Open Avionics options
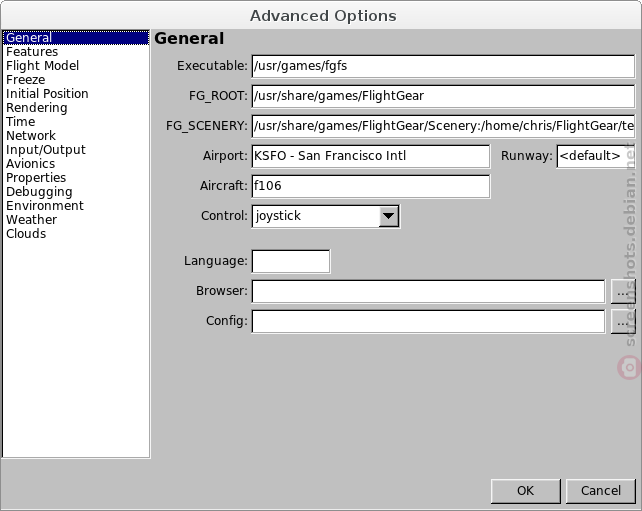The image size is (642, 511). pos(76,163)
